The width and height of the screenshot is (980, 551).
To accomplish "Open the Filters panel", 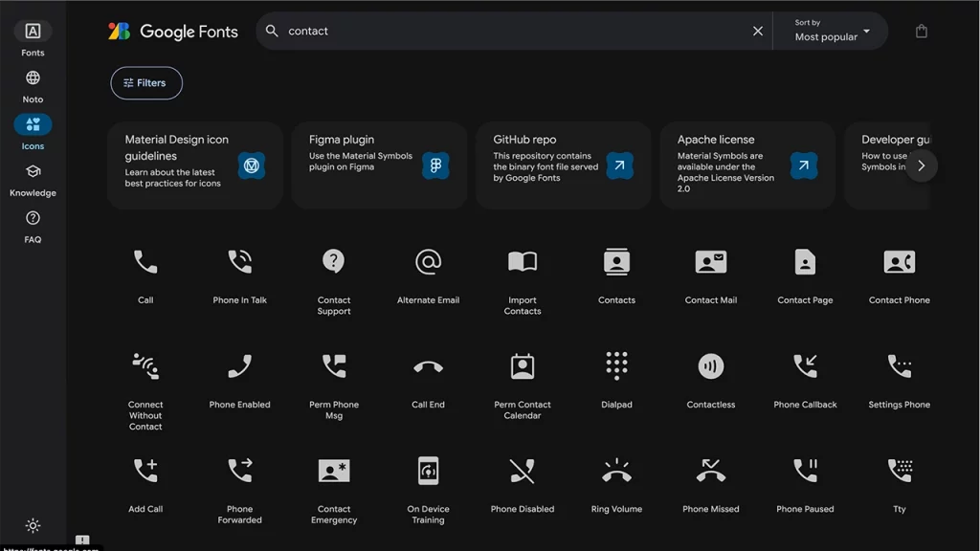I will click(146, 83).
